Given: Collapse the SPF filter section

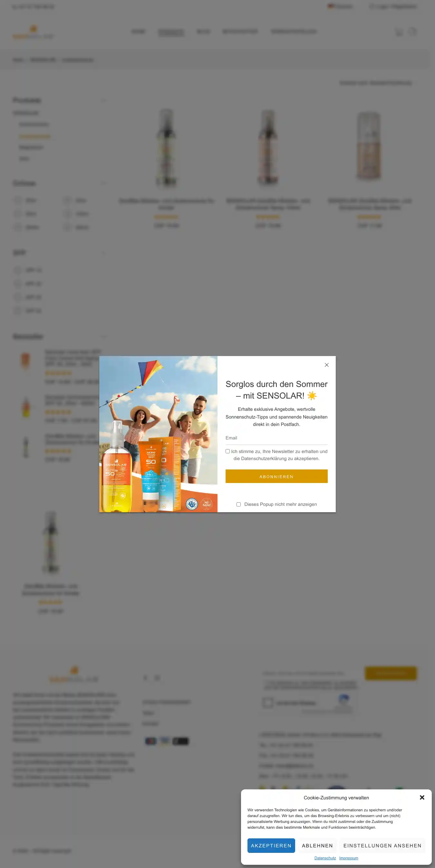Looking at the screenshot, I should tap(103, 253).
